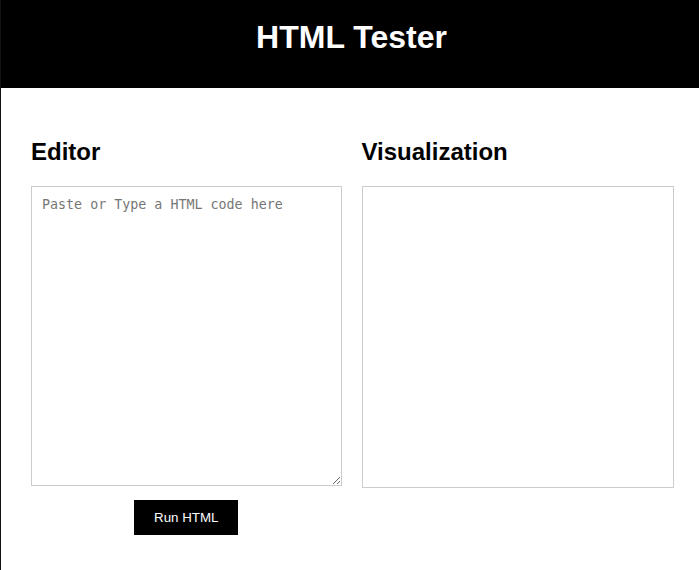Focus the HTML code editor textarea
699x570 pixels.
(x=186, y=336)
